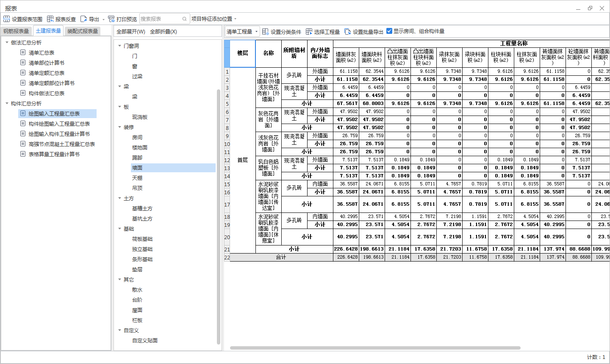Image resolution: width=610 pixels, height=364 pixels.
Task: Click the 设置批量导出 icon
Action: 348,32
